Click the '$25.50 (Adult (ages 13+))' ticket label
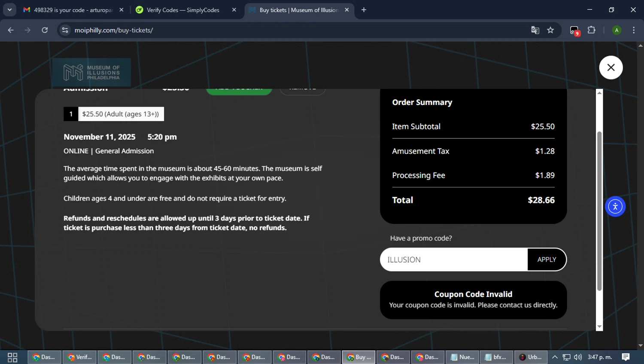This screenshot has width=644, height=364. click(x=121, y=114)
